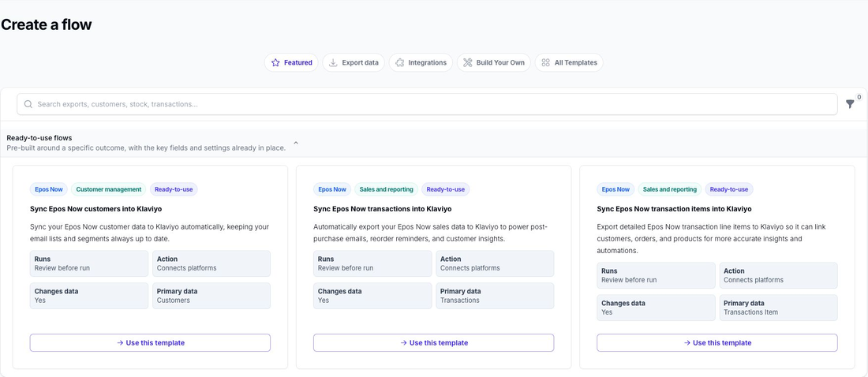Click Primary data Customers box

tap(211, 296)
